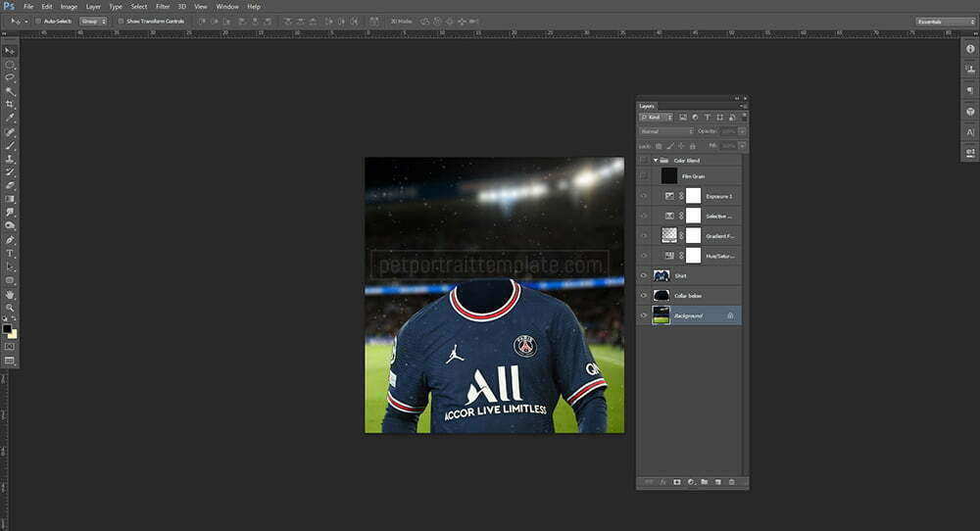Select the Elliptical Marquee tool
Screen dimensions: 980x531
10,65
